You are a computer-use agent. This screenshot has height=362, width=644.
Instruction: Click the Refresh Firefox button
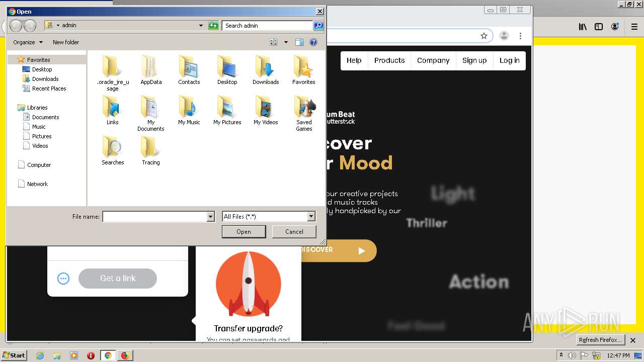(x=600, y=340)
